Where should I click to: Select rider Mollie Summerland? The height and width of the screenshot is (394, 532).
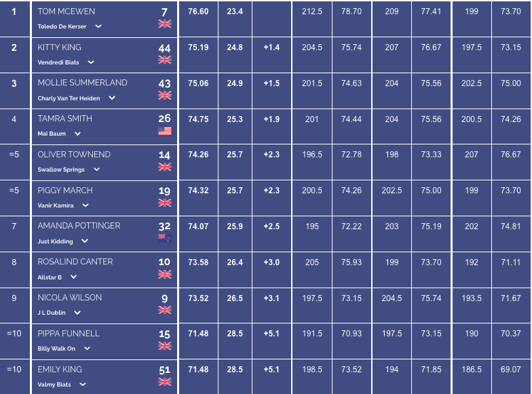click(83, 83)
